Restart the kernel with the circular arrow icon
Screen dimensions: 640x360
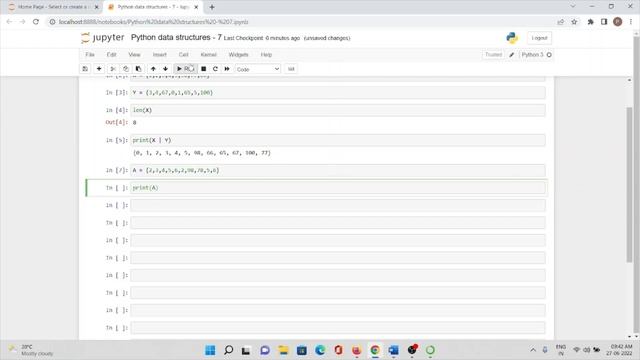coord(215,69)
